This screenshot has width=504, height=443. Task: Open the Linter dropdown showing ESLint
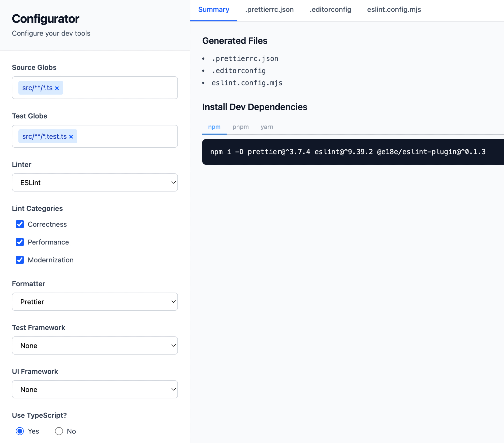click(95, 182)
